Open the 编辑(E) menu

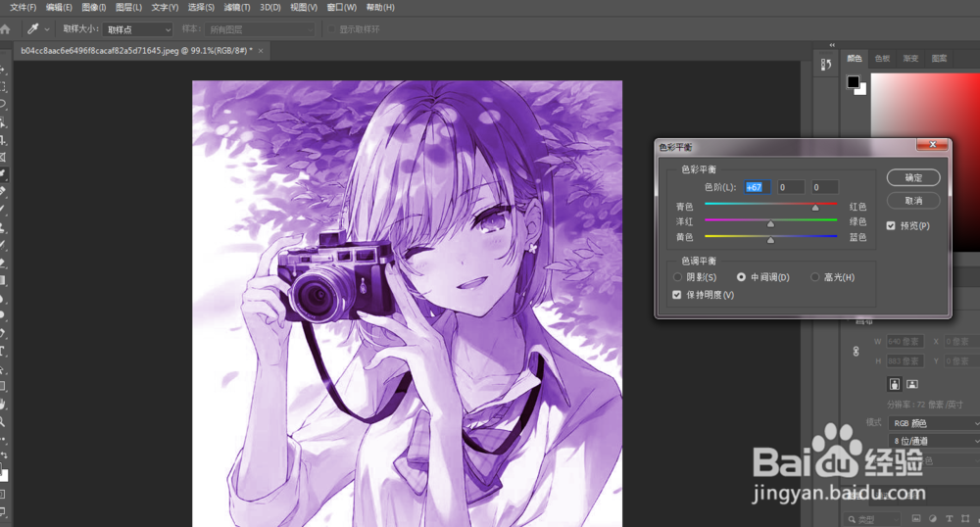click(59, 8)
